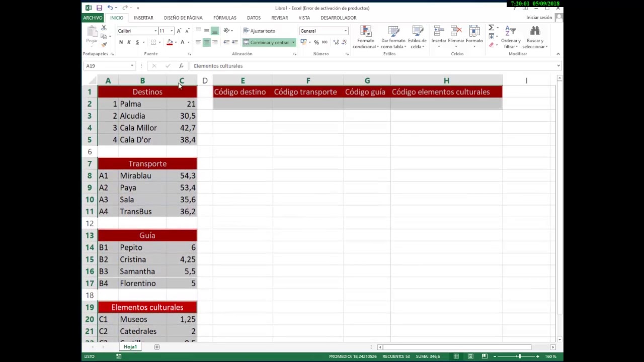Align text to the right

[x=215, y=42]
